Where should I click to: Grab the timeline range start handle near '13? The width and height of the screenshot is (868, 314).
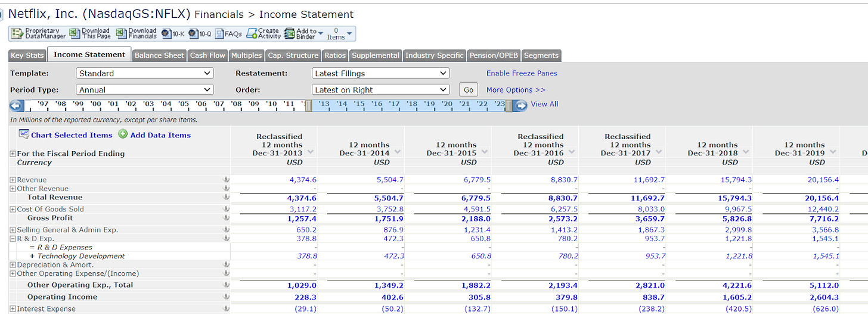[x=308, y=106]
